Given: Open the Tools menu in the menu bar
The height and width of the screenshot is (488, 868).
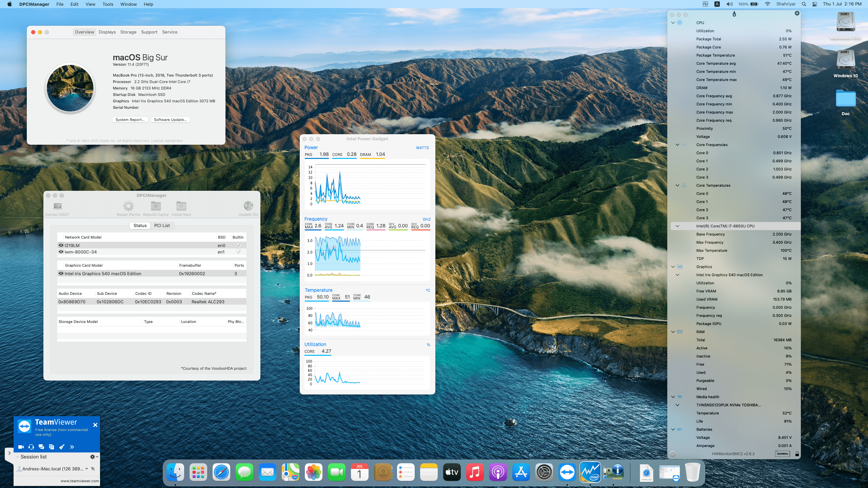Looking at the screenshot, I should [108, 4].
